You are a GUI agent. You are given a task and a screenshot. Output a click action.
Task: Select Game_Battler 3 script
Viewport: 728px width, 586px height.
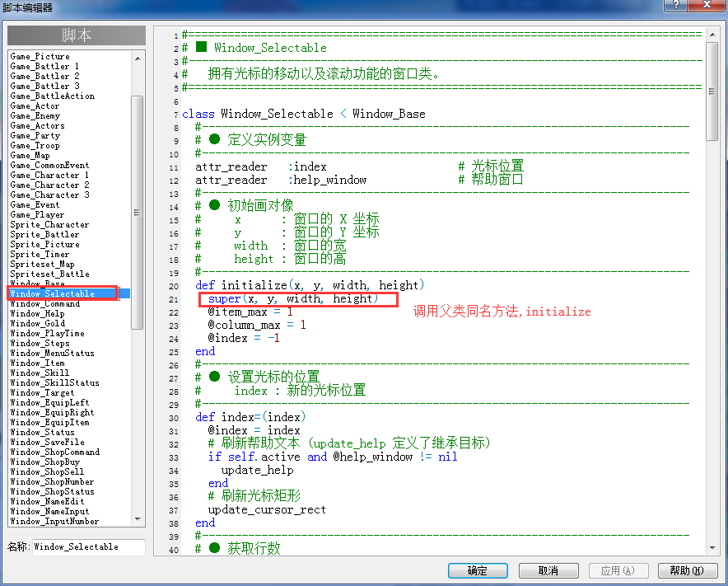point(44,86)
